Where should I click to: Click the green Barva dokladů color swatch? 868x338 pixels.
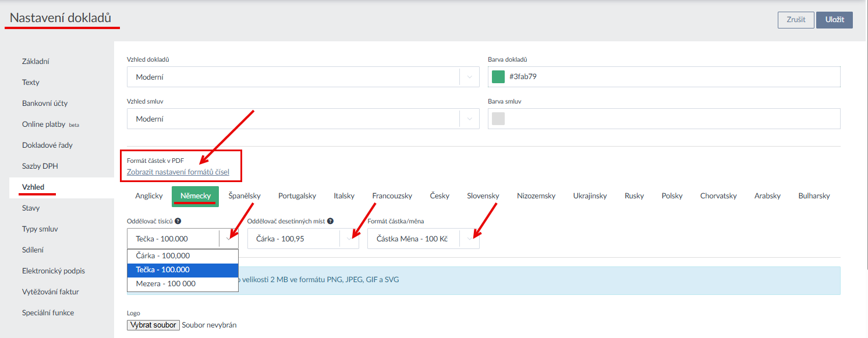click(x=498, y=77)
